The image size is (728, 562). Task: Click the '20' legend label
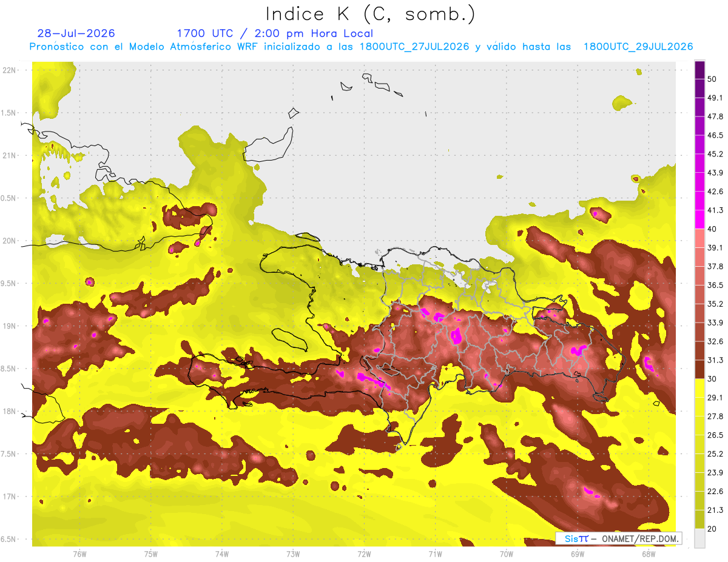coord(712,529)
